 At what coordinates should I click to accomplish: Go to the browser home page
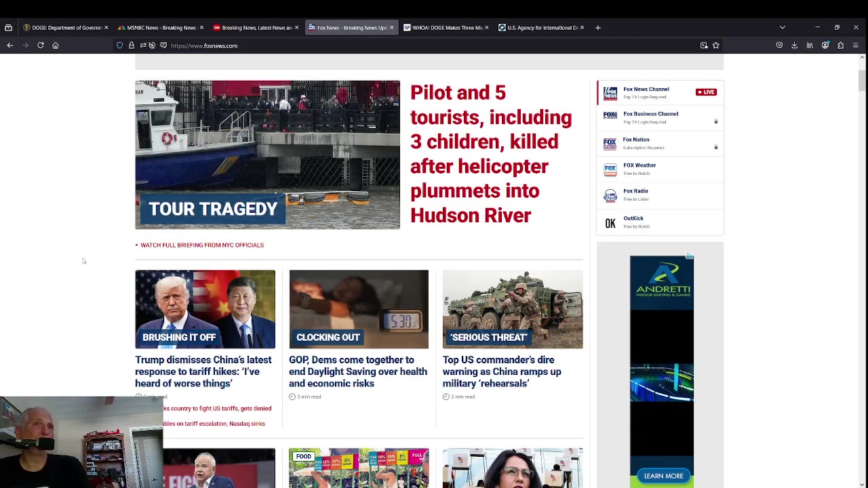[x=56, y=45]
